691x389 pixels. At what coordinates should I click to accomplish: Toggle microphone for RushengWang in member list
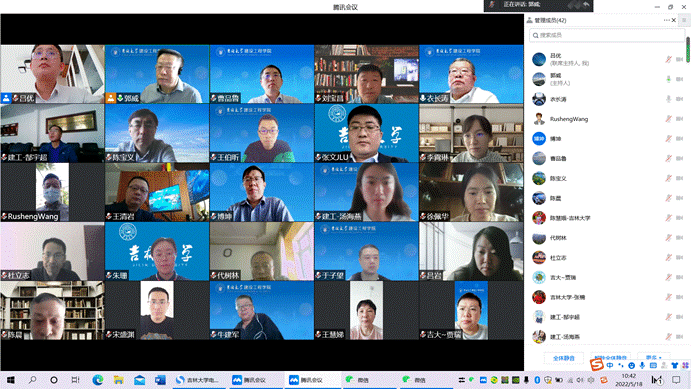click(x=669, y=119)
